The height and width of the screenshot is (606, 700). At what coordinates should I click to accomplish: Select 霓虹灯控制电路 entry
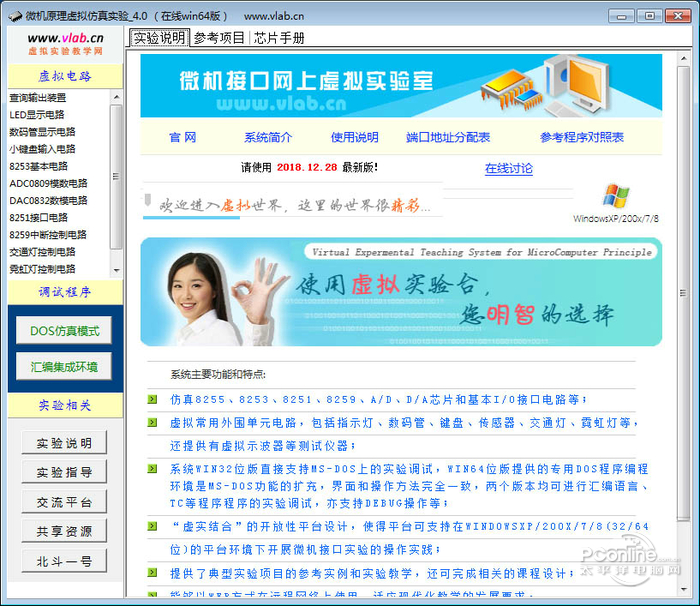pos(42,269)
